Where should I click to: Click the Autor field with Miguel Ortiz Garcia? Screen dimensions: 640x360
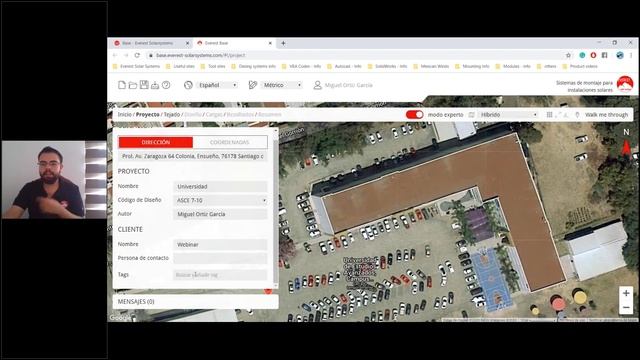point(220,214)
